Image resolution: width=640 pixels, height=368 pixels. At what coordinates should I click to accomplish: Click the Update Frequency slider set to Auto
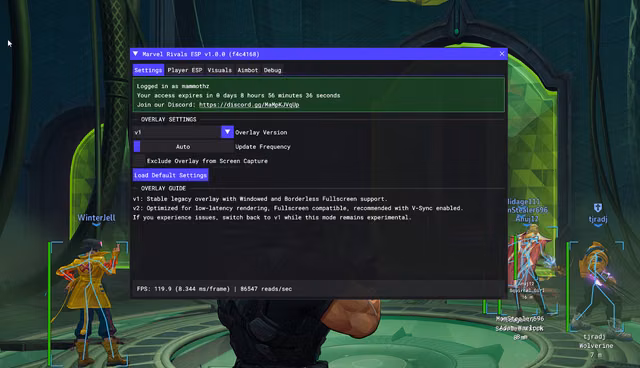point(183,146)
